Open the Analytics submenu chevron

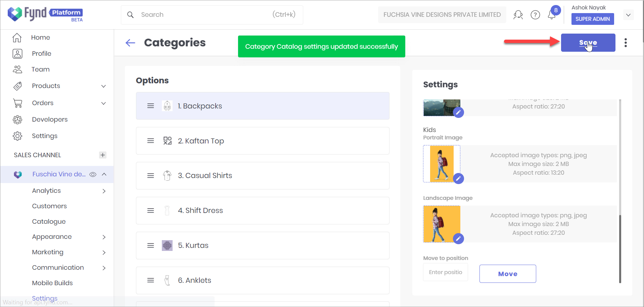104,191
